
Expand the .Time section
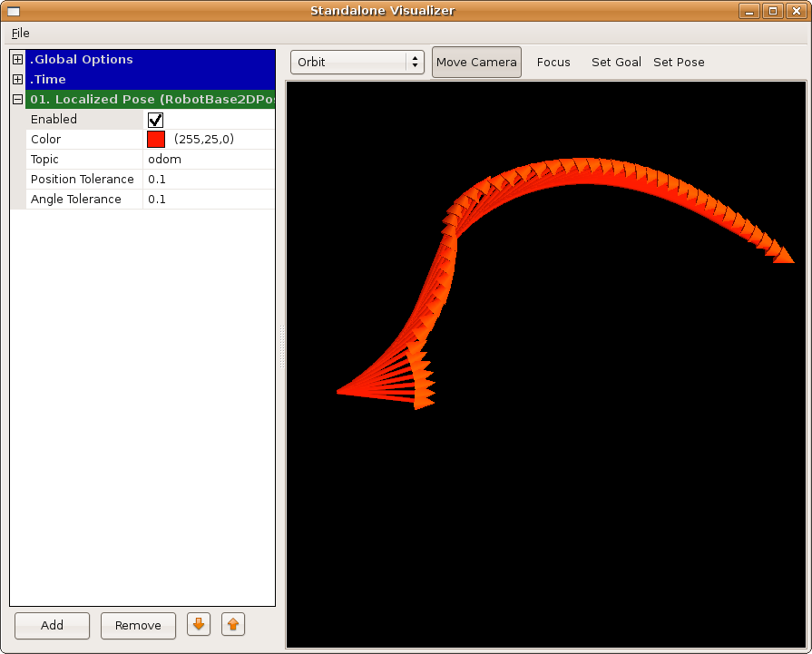[17, 80]
